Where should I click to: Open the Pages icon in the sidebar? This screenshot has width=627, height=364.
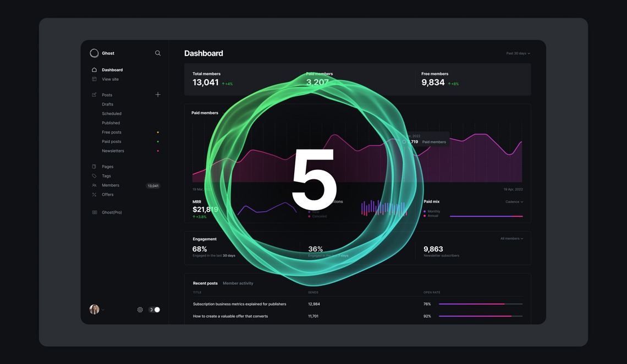[94, 166]
